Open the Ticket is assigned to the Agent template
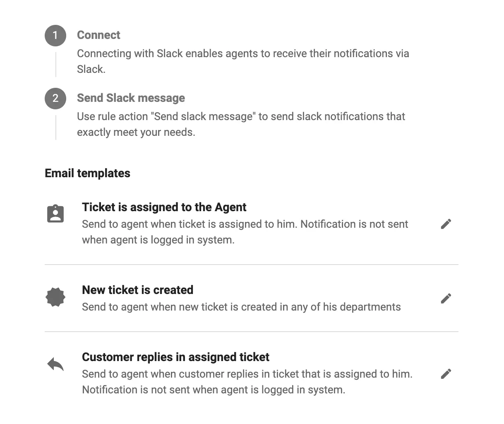This screenshot has width=504, height=424. (164, 207)
